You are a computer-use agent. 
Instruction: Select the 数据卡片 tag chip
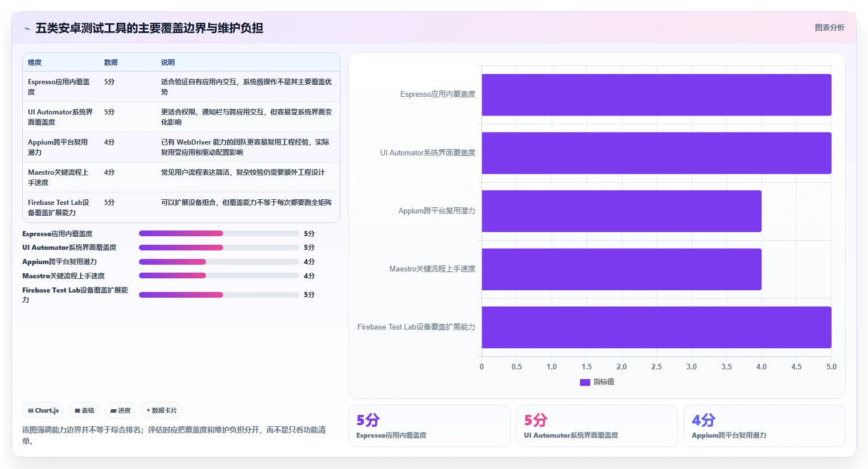click(162, 410)
